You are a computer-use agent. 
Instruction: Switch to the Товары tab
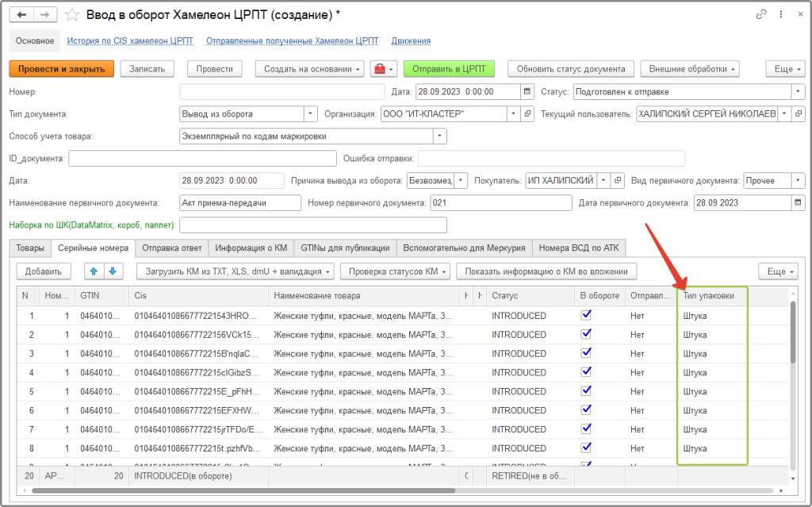30,248
